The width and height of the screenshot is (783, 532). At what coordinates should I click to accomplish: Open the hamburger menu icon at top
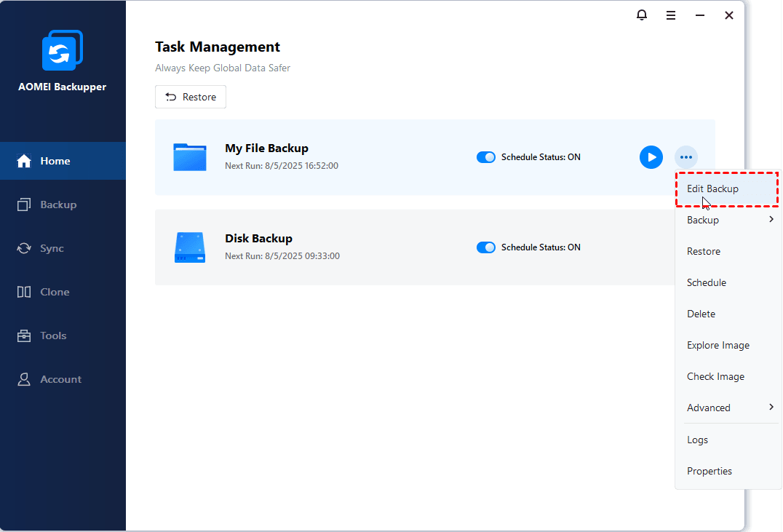[x=670, y=15]
